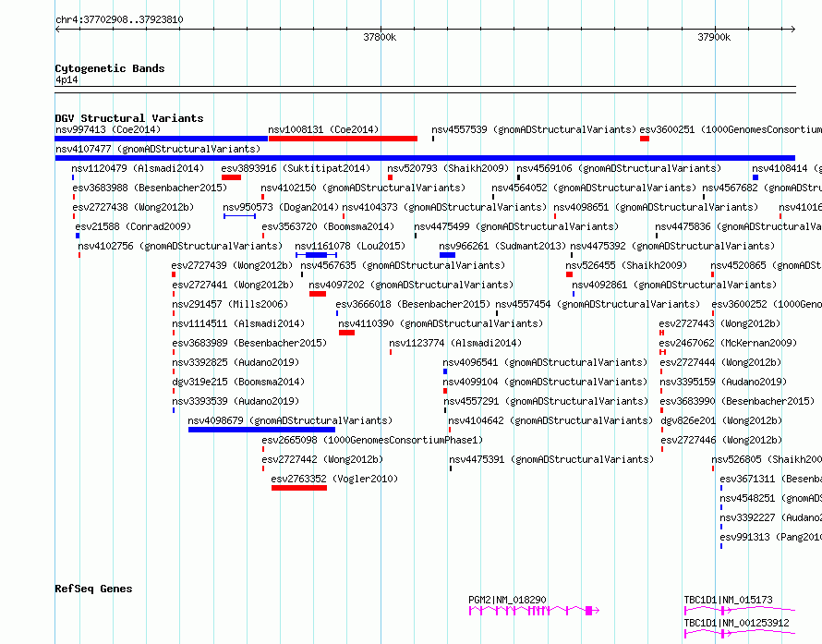The image size is (822, 644).
Task: Open variant nsv4564052 (gnomADStructuralVariants)
Action: (594, 188)
